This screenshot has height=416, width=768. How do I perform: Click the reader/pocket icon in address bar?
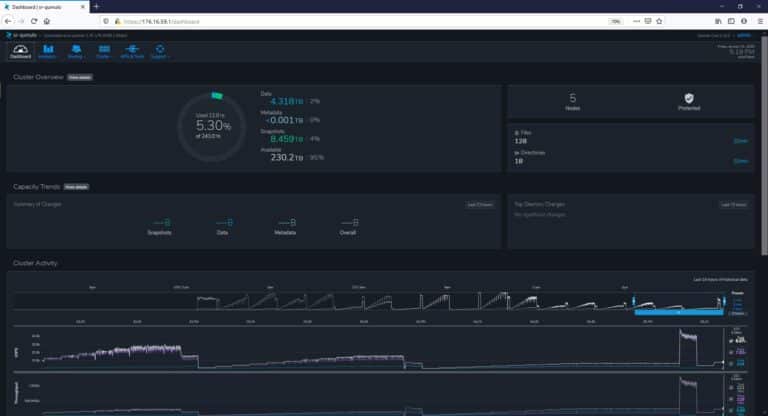coord(648,21)
